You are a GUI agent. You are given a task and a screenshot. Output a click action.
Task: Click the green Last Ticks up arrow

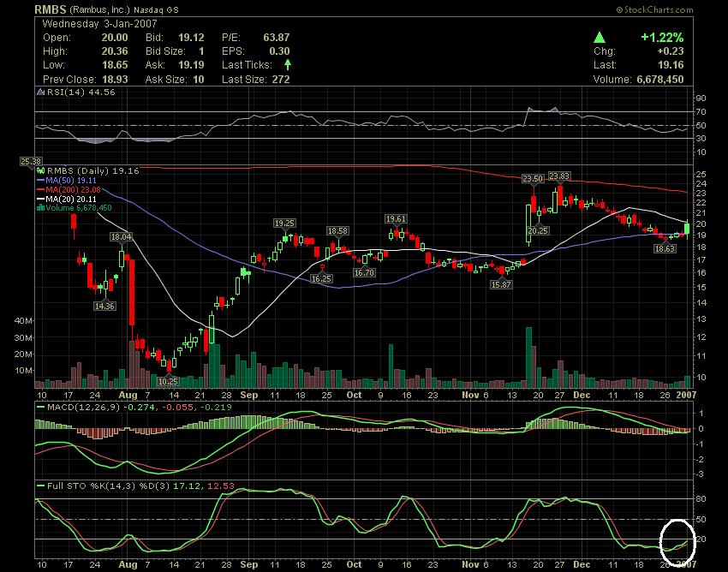(x=288, y=65)
